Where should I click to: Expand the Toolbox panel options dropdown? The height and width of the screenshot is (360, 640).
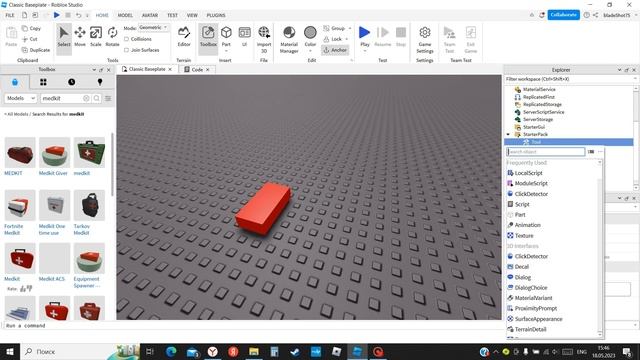tap(94, 70)
